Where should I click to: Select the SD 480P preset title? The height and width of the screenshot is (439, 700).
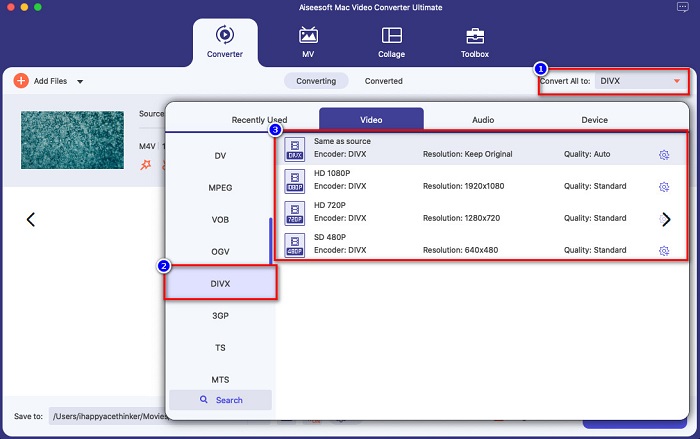coord(329,237)
